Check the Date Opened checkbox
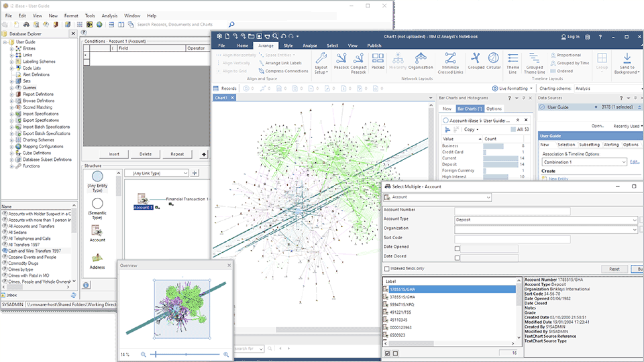Viewport: 644px width, 362px height. click(457, 248)
